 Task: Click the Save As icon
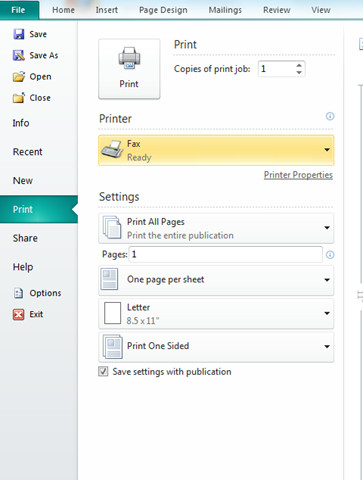pyautogui.click(x=19, y=55)
